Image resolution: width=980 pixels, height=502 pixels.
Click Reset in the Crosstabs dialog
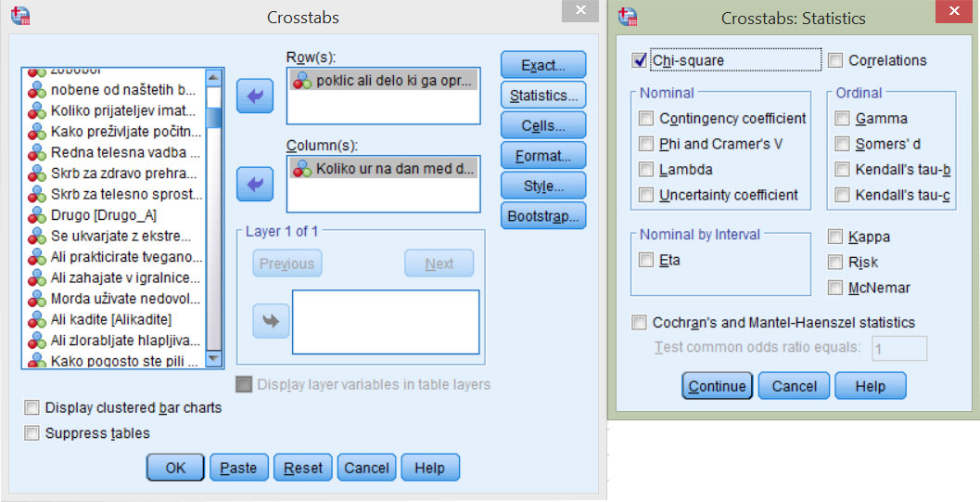pyautogui.click(x=303, y=468)
